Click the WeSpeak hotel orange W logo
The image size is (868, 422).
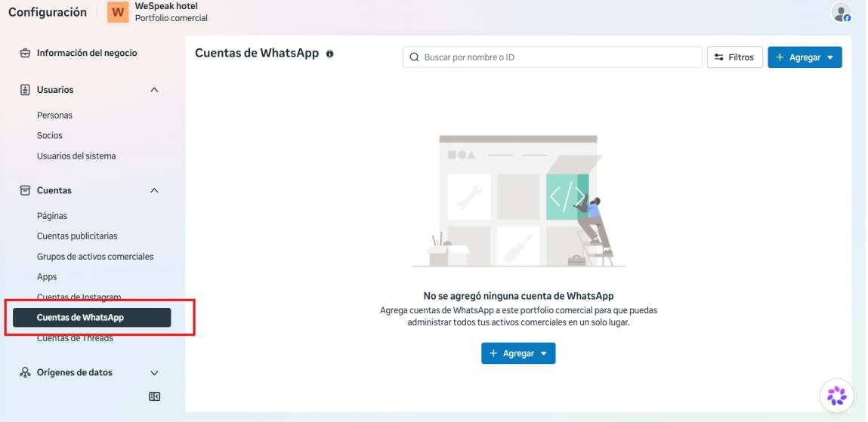[118, 12]
